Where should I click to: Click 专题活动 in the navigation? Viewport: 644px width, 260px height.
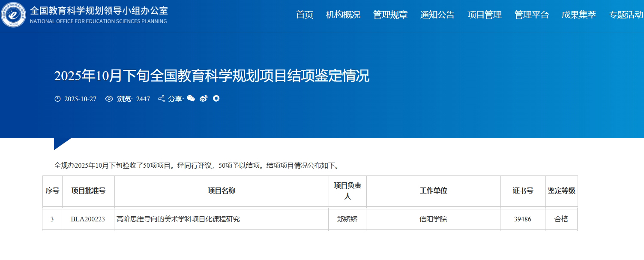pyautogui.click(x=626, y=15)
